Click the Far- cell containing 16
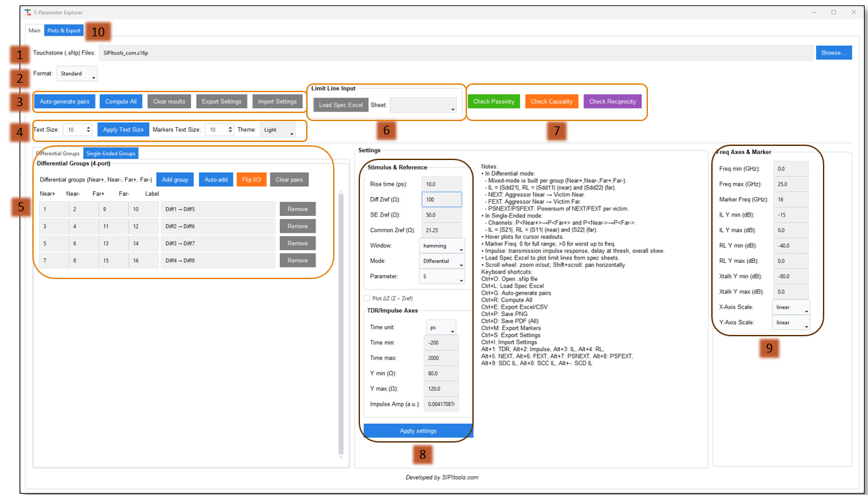 (x=143, y=260)
